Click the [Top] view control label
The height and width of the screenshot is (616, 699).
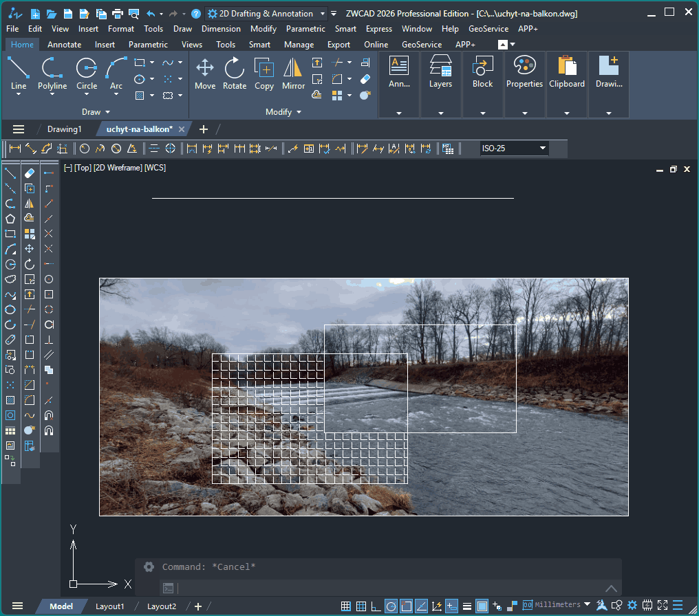[x=83, y=168]
